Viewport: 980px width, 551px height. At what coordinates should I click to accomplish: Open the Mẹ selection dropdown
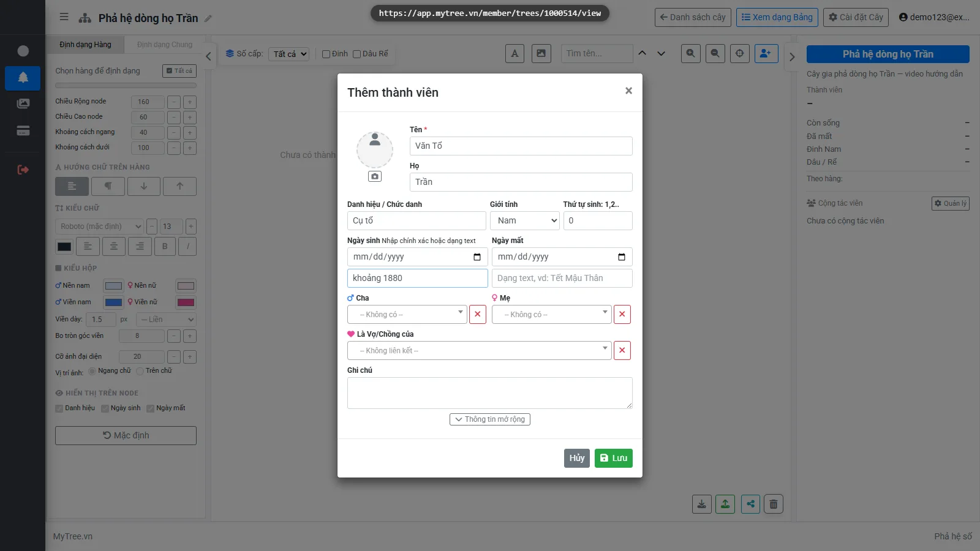(x=552, y=314)
